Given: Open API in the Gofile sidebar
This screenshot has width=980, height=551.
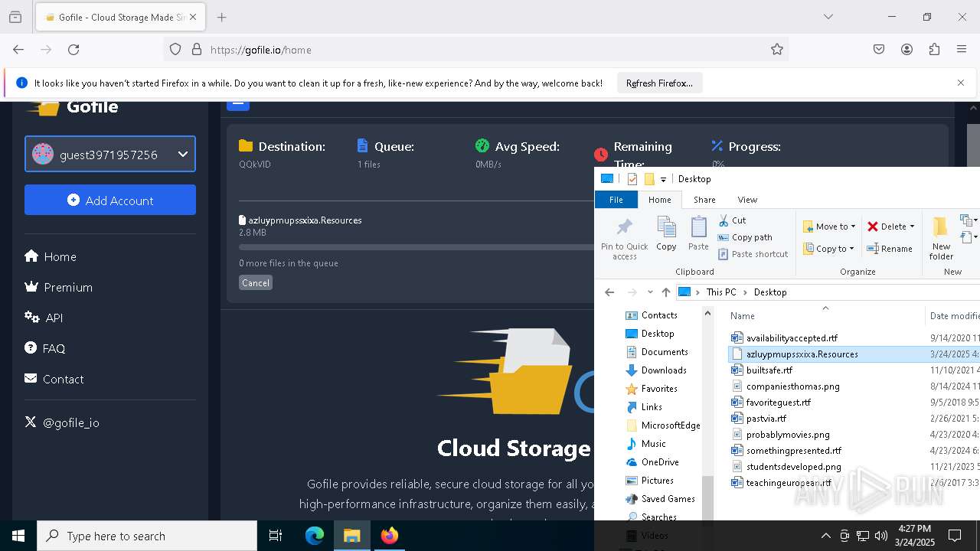Looking at the screenshot, I should tap(44, 318).
